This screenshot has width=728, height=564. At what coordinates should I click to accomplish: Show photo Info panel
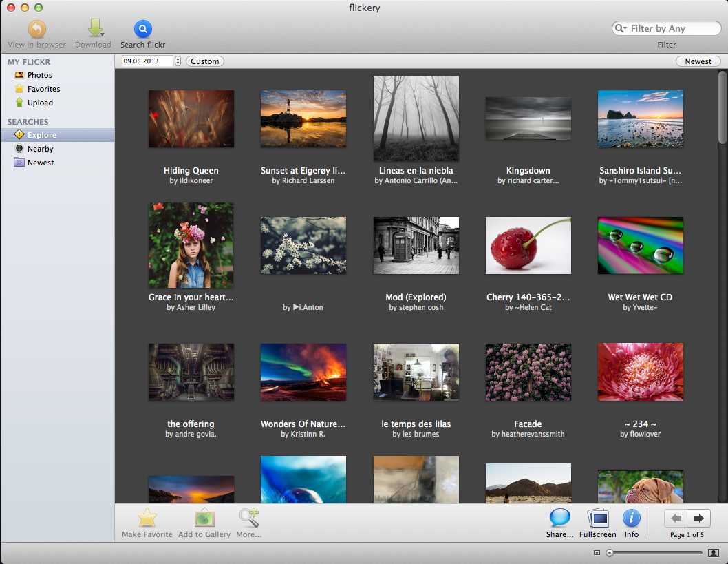point(631,519)
